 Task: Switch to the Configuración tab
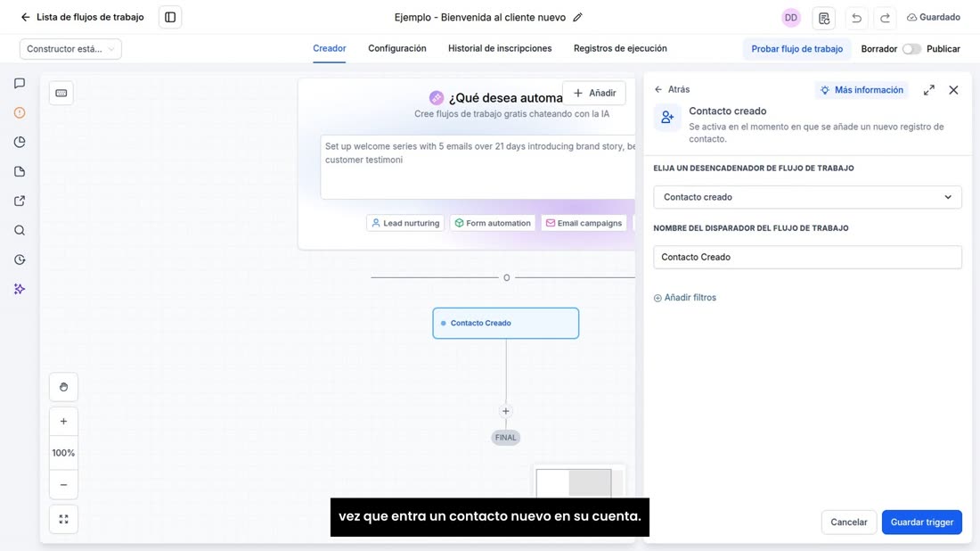click(396, 49)
